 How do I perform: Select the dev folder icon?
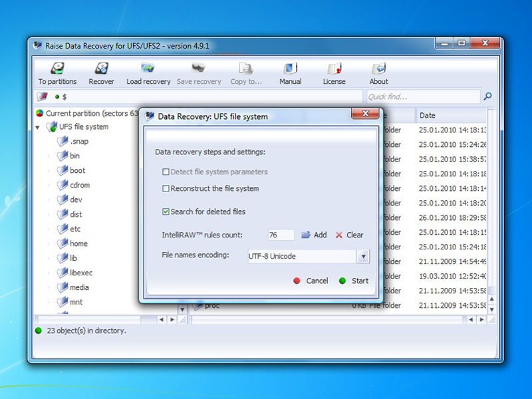click(x=63, y=199)
